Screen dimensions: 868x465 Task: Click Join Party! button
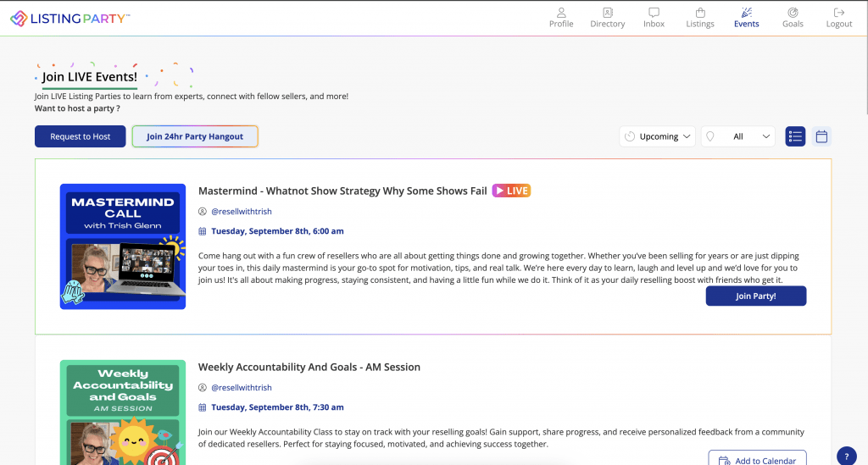tap(755, 296)
